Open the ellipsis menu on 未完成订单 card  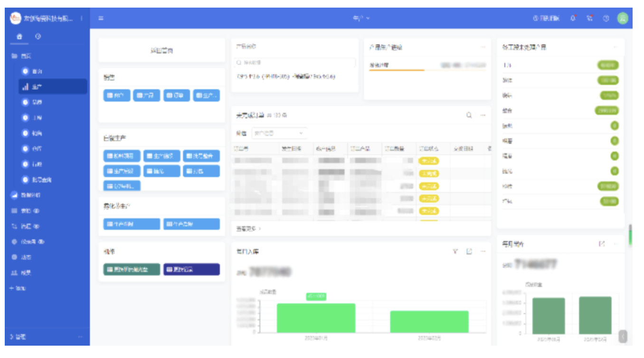coord(483,115)
